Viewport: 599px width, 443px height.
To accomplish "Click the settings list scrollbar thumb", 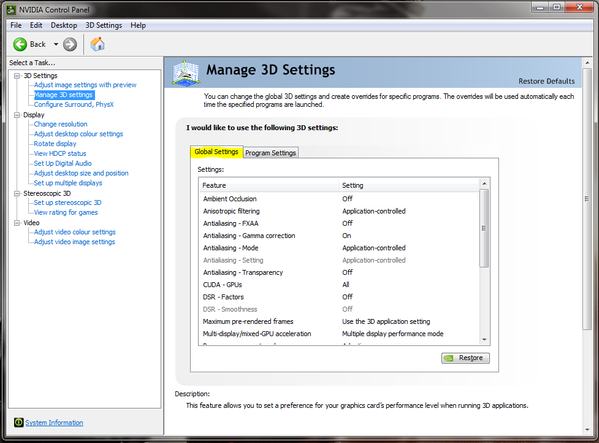I will [x=484, y=228].
